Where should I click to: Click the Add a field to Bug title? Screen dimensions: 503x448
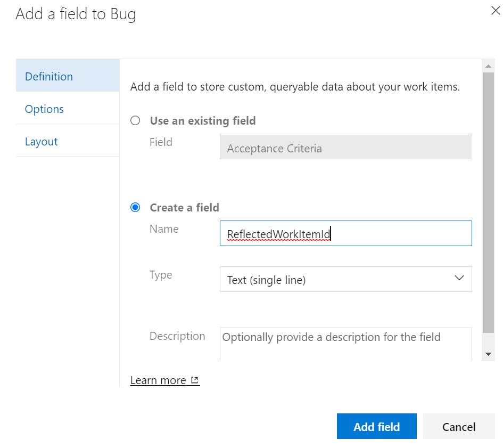click(x=76, y=14)
